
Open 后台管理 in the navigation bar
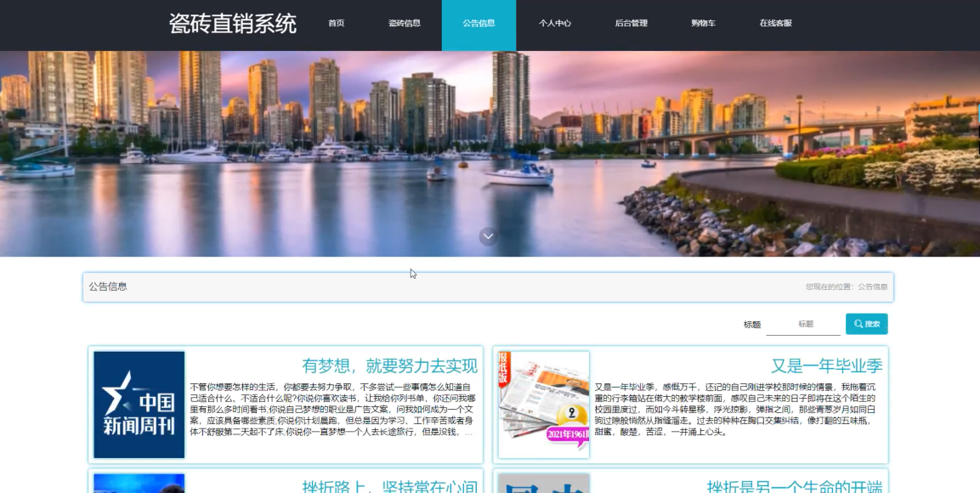point(632,23)
